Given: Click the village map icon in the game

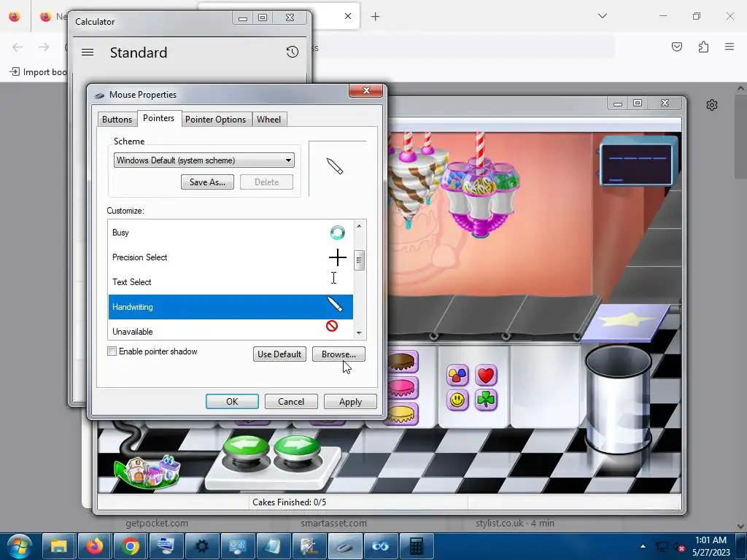Looking at the screenshot, I should [x=147, y=472].
